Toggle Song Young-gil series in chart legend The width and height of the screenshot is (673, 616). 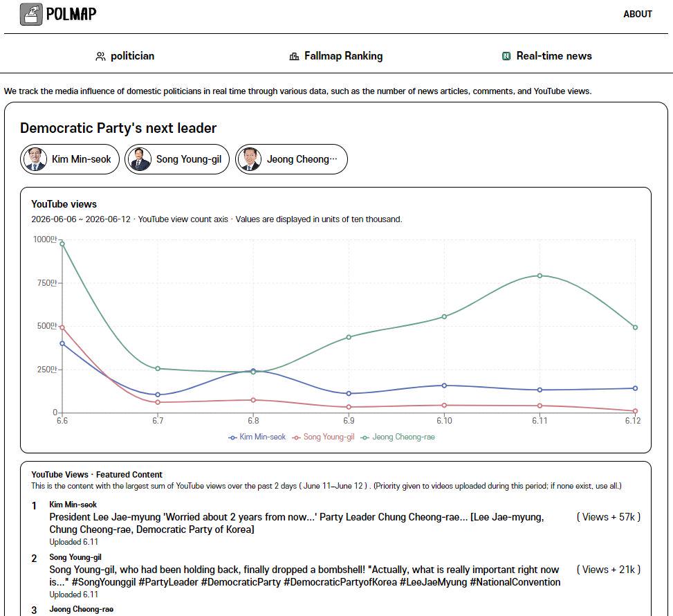pos(323,437)
